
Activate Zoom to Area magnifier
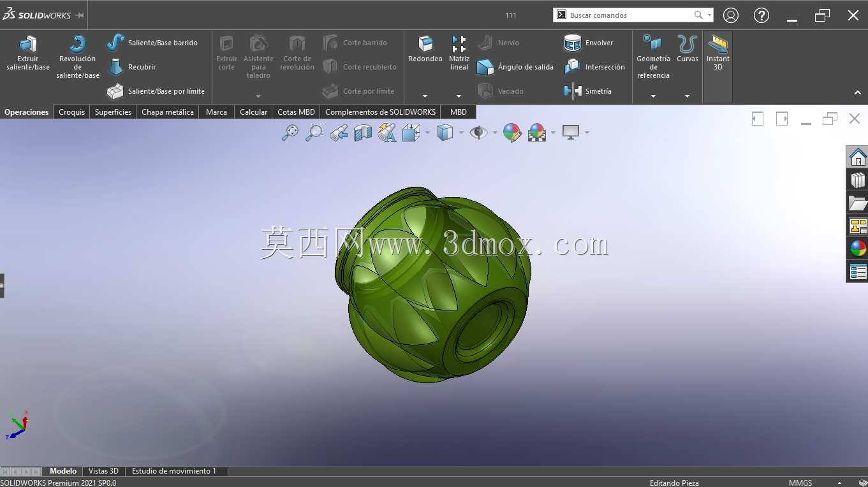[314, 133]
